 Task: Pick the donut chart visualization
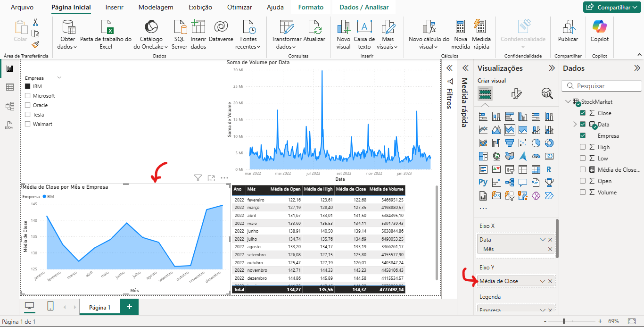pos(549,143)
